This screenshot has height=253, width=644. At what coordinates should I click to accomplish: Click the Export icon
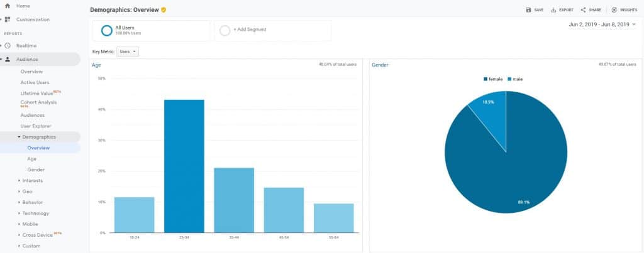553,10
